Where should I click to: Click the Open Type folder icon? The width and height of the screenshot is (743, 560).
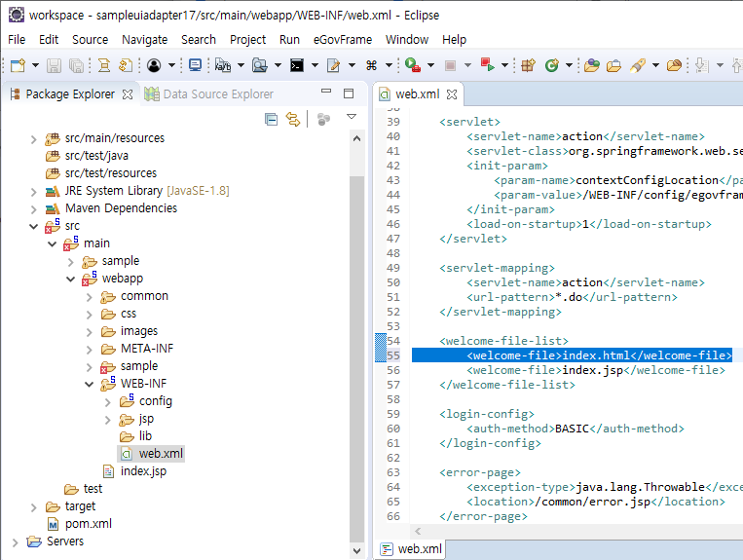tap(590, 65)
